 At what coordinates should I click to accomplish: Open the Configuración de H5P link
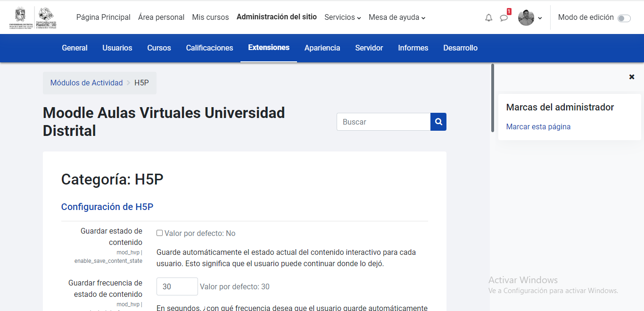coord(107,207)
